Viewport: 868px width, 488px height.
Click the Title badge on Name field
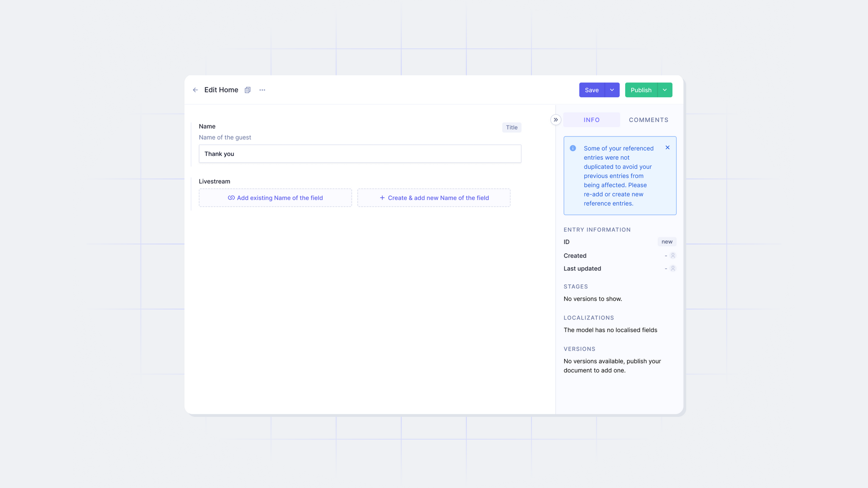coord(512,128)
